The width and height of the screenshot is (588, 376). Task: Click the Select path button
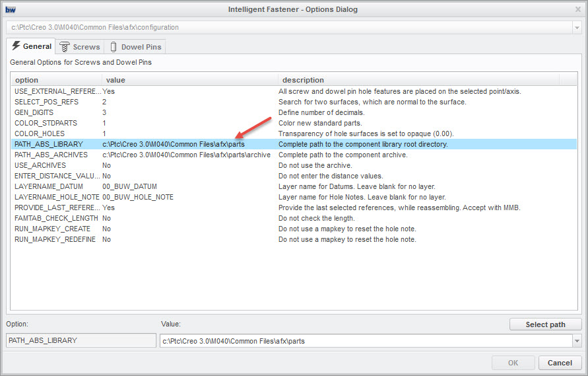(545, 324)
